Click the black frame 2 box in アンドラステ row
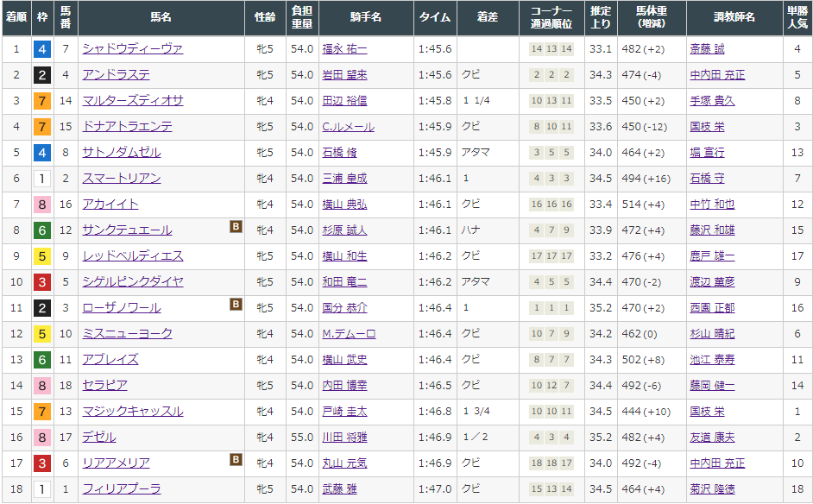Screen dimensions: 813x504 [x=42, y=75]
